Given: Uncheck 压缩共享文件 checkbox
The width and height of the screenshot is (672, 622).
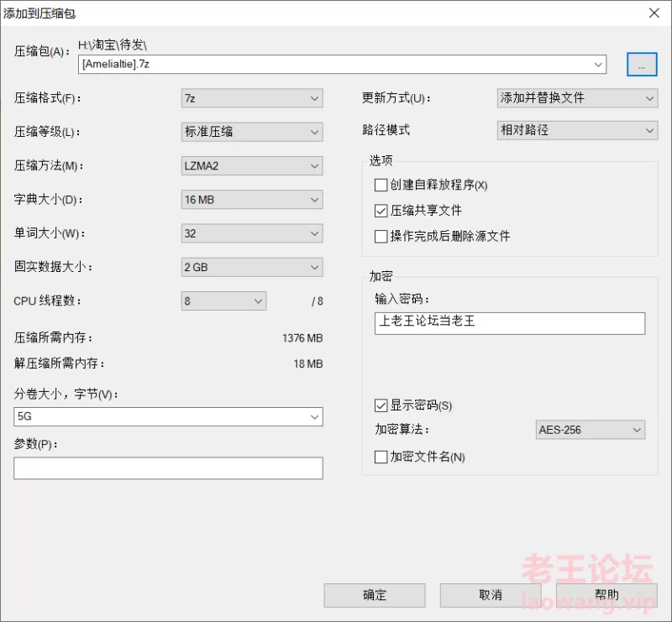Looking at the screenshot, I should (381, 211).
